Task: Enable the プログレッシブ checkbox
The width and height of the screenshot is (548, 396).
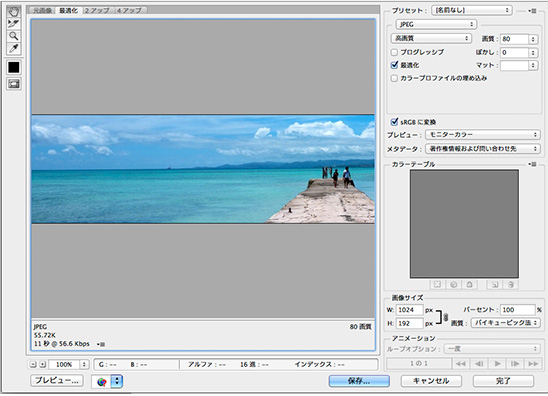Action: (x=394, y=52)
